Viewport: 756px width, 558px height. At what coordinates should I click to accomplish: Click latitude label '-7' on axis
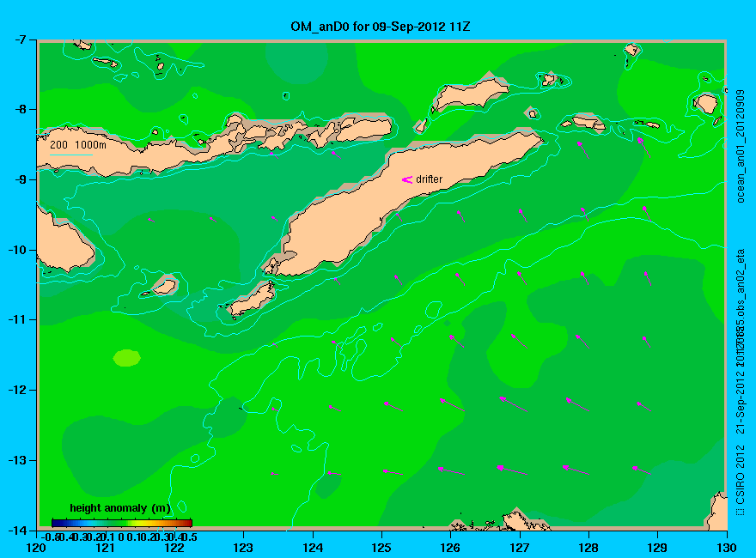(x=19, y=39)
